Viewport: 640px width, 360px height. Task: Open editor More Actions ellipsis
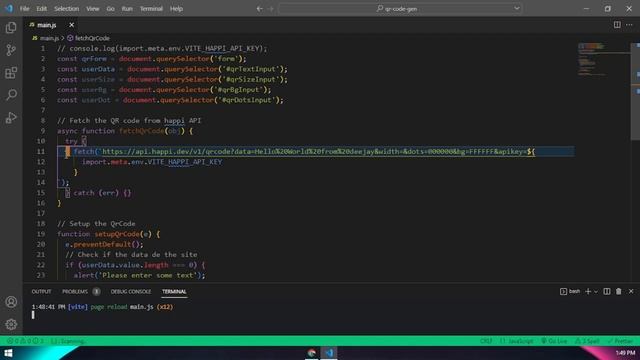tap(629, 25)
